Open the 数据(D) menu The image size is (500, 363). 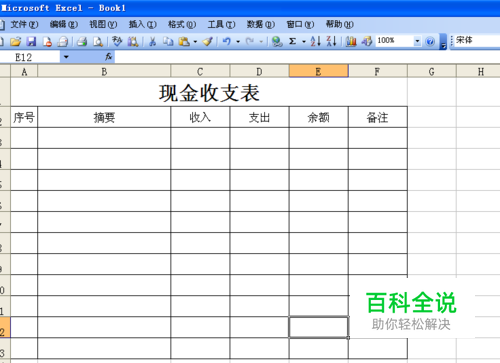pos(261,24)
